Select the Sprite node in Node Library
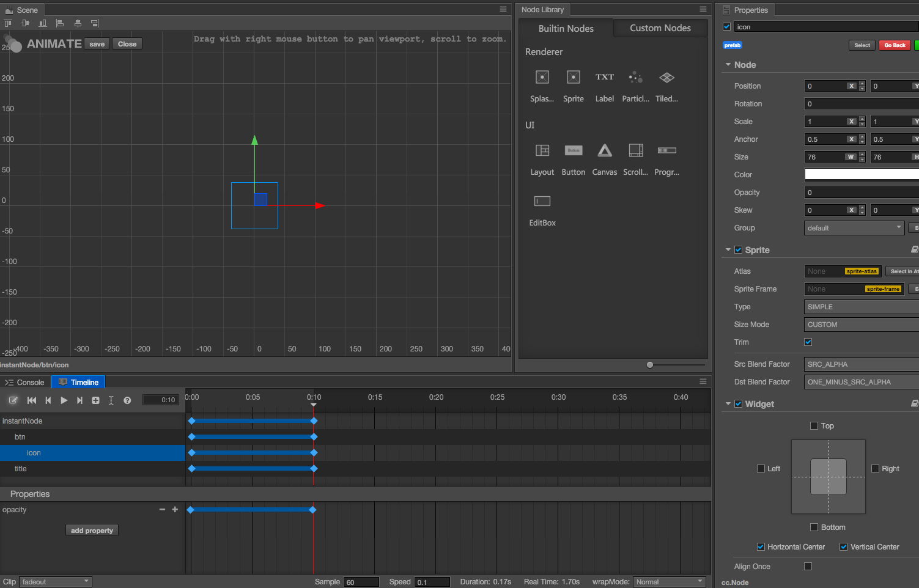This screenshot has height=588, width=919. [x=573, y=78]
